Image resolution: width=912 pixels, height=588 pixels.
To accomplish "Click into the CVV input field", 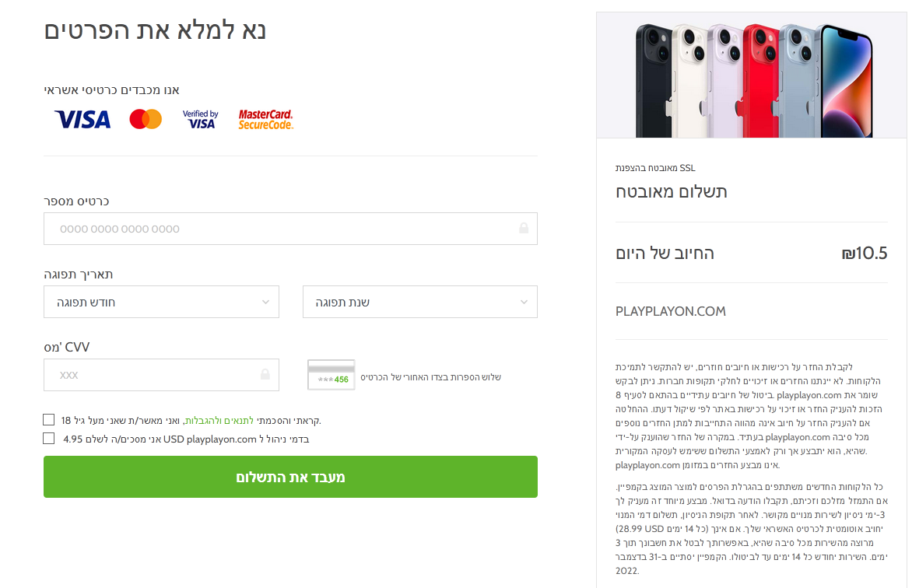I will pos(152,375).
